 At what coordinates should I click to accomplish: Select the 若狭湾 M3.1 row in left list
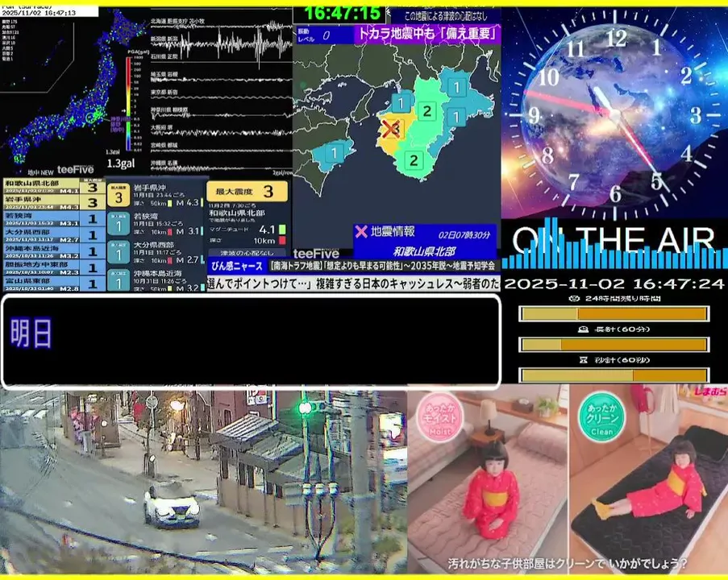pos(54,218)
